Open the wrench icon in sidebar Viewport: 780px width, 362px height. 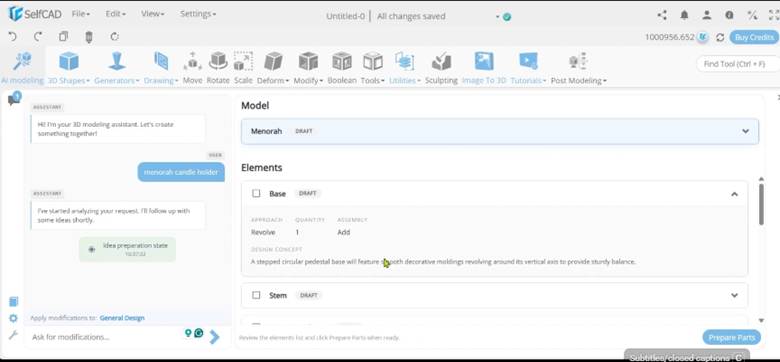pyautogui.click(x=13, y=335)
